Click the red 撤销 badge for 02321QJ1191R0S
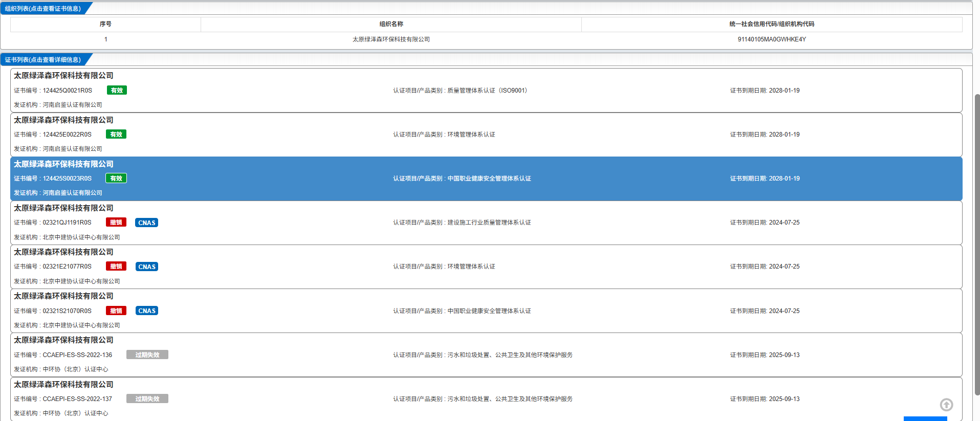 (x=116, y=222)
